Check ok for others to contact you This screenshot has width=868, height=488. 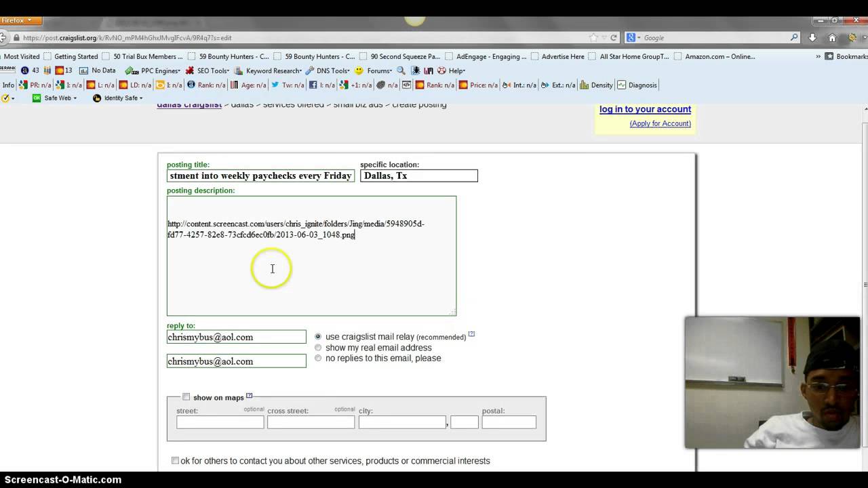(x=175, y=460)
